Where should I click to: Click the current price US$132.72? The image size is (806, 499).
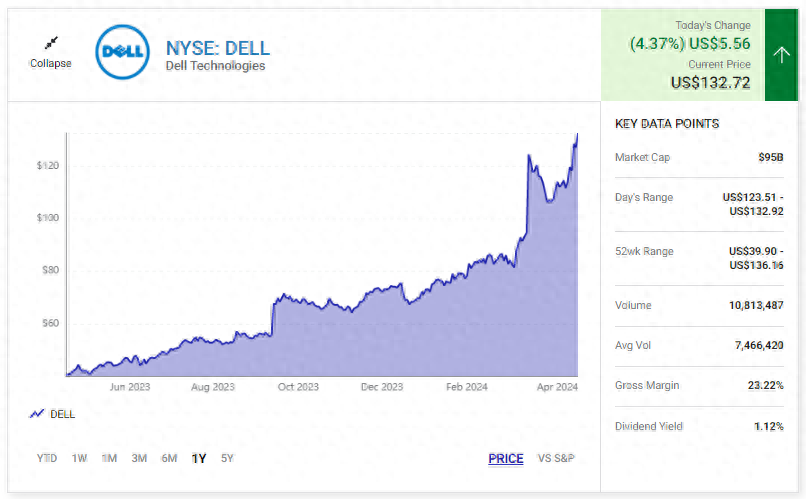[x=710, y=82]
